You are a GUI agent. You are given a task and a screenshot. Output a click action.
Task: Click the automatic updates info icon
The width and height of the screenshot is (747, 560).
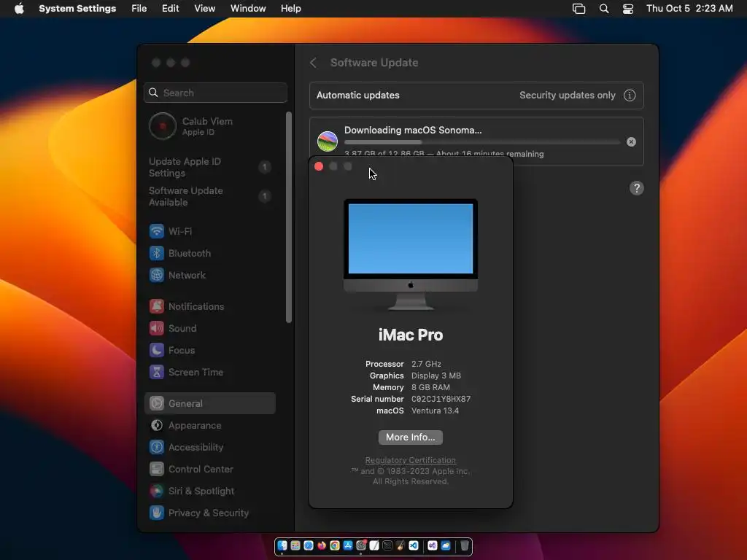coord(630,96)
